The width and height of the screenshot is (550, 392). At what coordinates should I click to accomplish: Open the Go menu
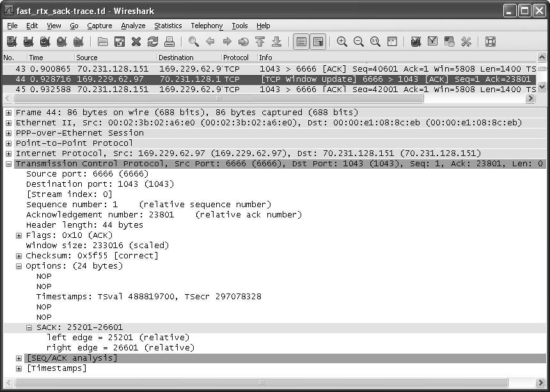[x=74, y=26]
